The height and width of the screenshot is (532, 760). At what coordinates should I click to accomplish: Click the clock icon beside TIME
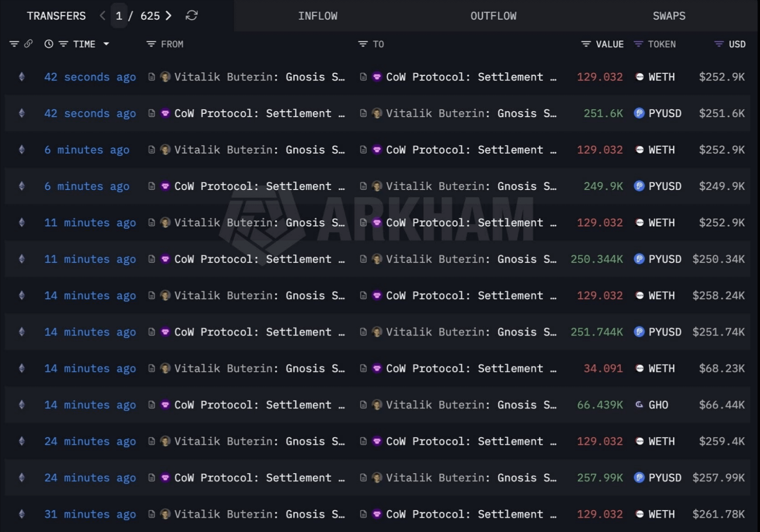(x=49, y=44)
